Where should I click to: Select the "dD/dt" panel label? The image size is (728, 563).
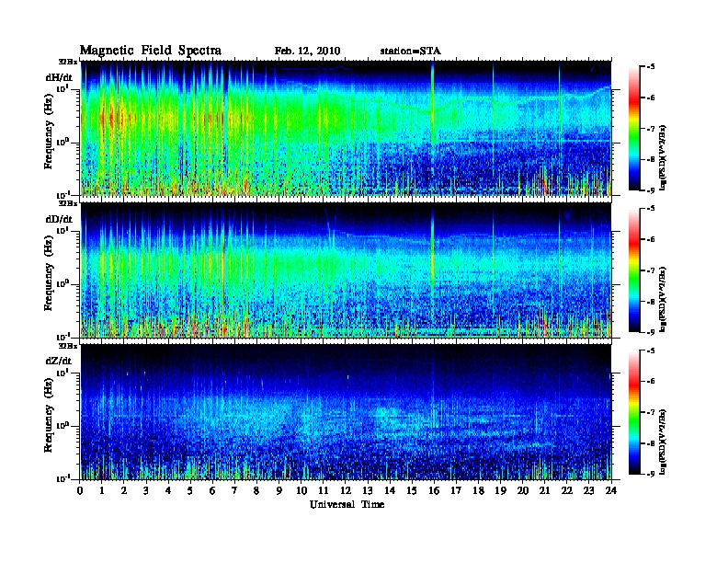point(59,219)
